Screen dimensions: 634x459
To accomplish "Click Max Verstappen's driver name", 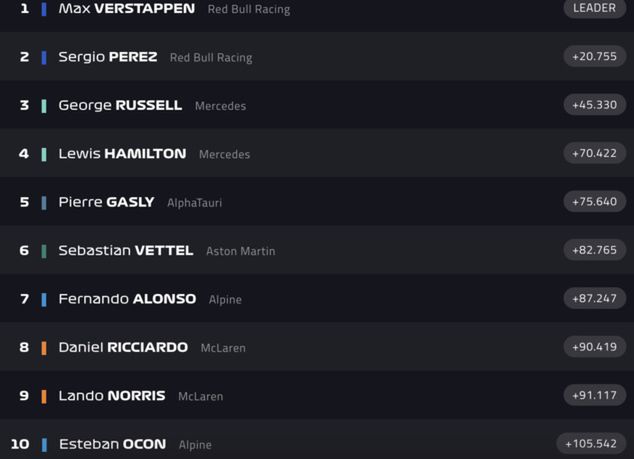I will coord(126,9).
